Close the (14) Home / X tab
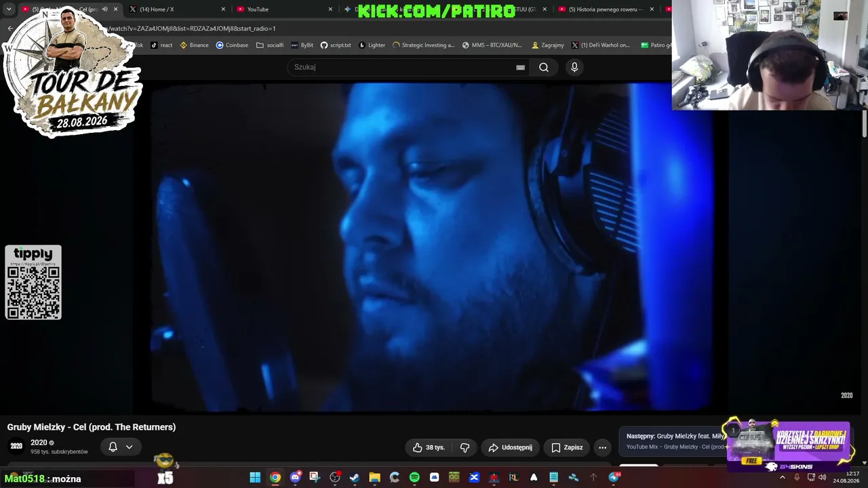This screenshot has width=868, height=488. (223, 9)
